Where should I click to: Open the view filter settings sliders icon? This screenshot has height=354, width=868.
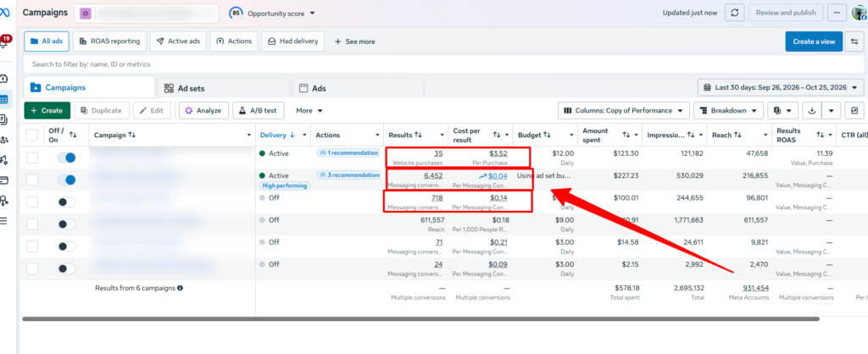point(854,41)
